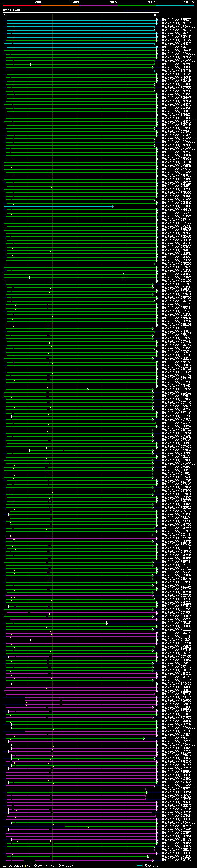Click the UniRef100_C5Z6I4 label
Image resolution: width=197 pixels, height=868 pixels.
tap(177, 294)
